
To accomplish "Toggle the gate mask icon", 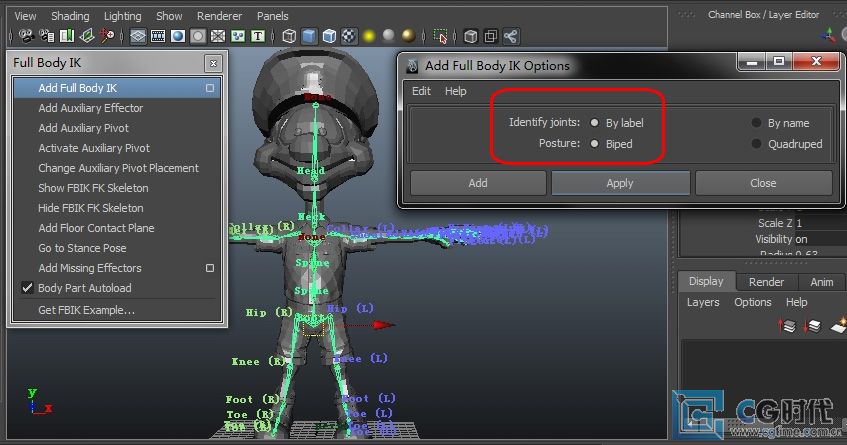I will 198,36.
